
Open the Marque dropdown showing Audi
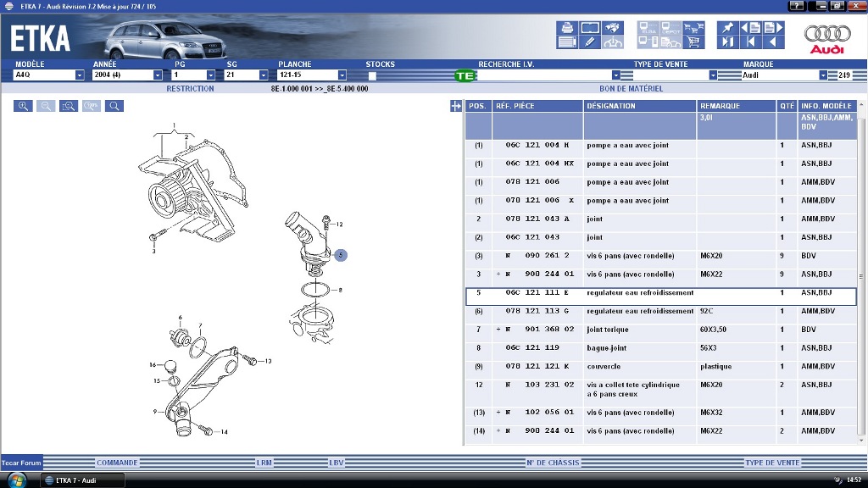(x=822, y=75)
